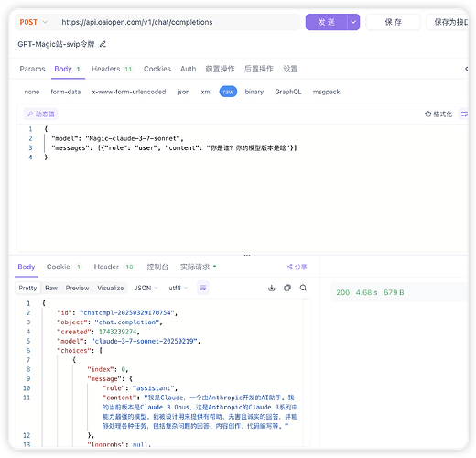This screenshot has width=476, height=458.
Task: Open the 控制台 console tab
Action: coord(157,267)
